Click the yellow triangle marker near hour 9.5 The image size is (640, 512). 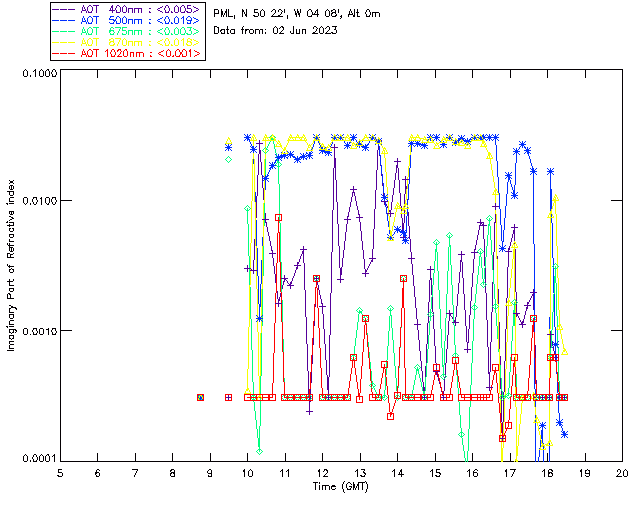(229, 141)
